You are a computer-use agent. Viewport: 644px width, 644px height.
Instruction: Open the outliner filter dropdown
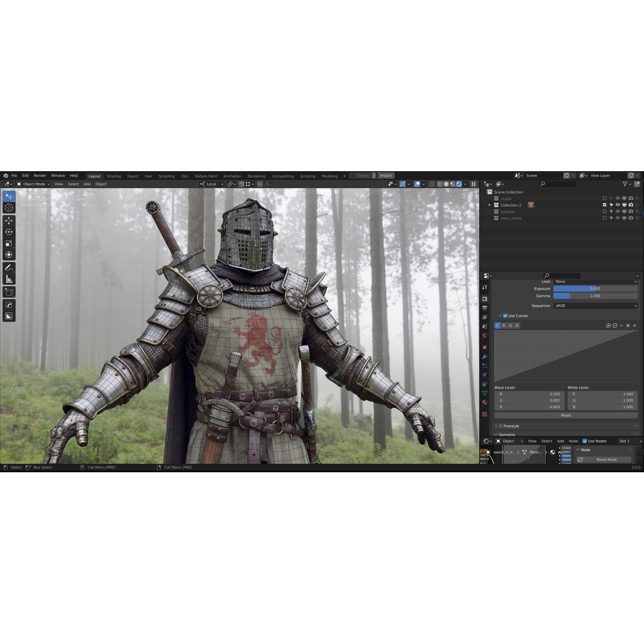pos(627,184)
